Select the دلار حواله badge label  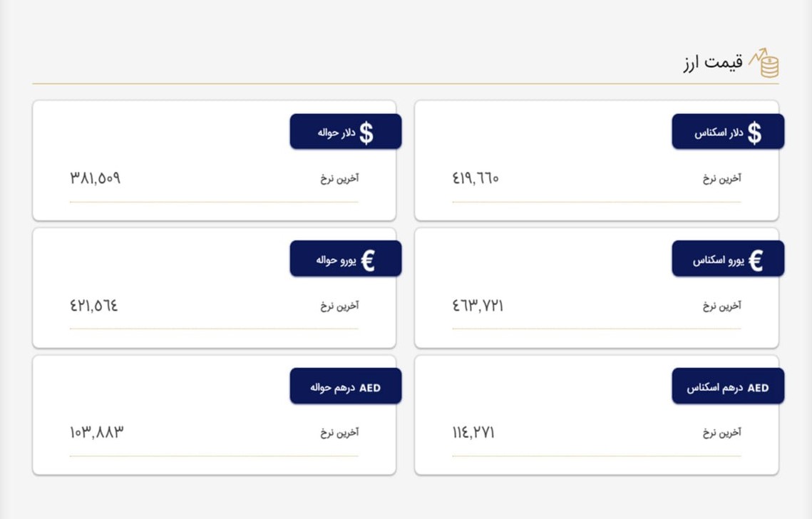click(x=336, y=133)
